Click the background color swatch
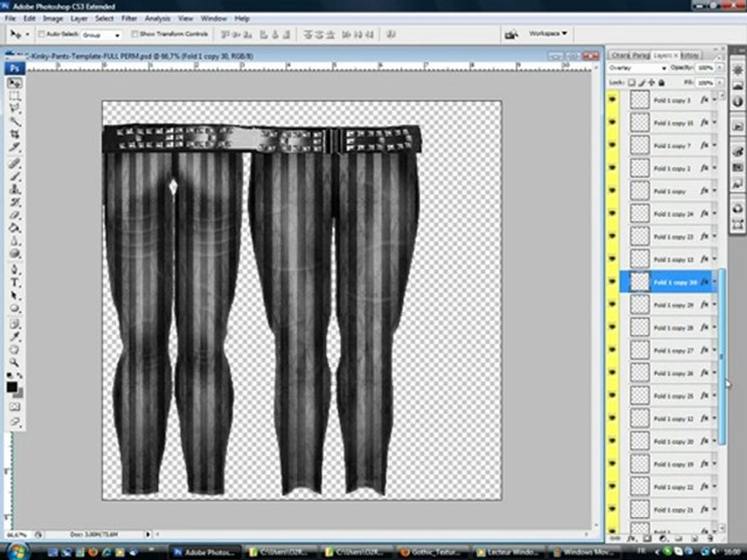Image resolution: width=747 pixels, height=560 pixels. (x=19, y=394)
